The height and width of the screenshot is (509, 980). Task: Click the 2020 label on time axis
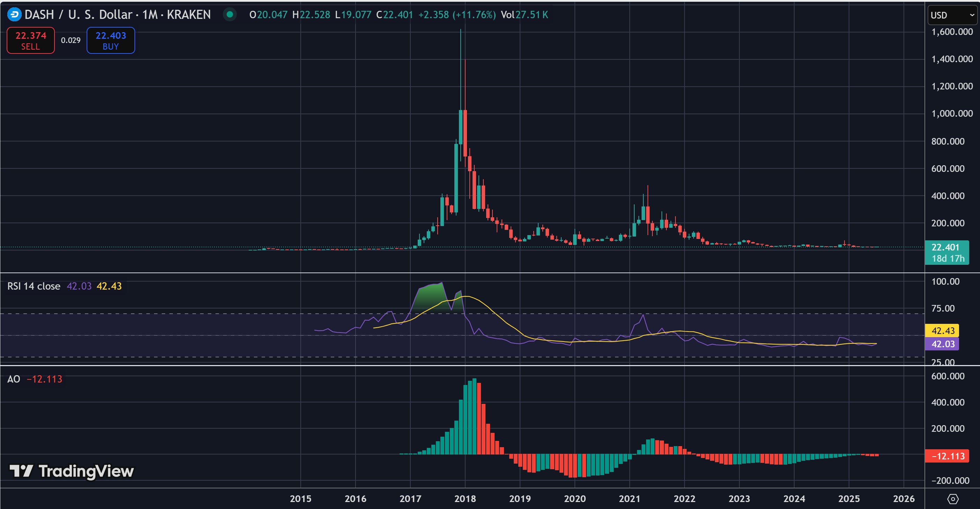[x=575, y=499]
